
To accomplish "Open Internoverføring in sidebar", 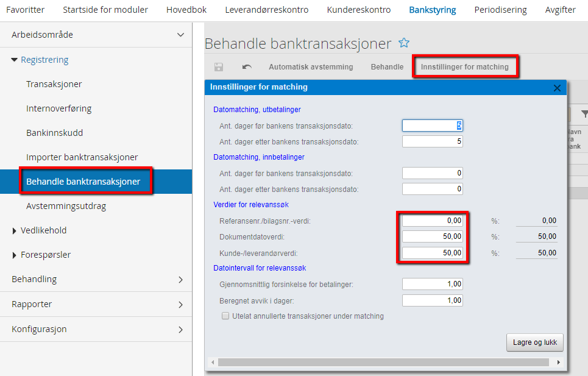I will [x=59, y=108].
